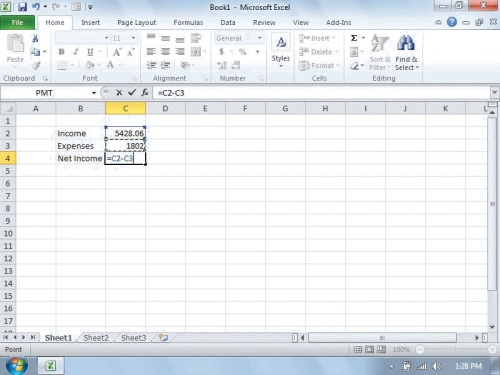Click the Undo arrow icon
The image size is (500, 375).
coord(36,7)
